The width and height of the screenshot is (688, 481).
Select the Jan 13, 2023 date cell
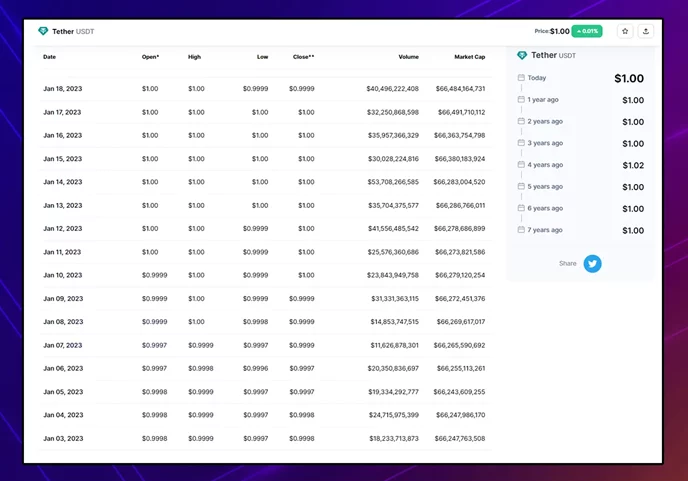pyautogui.click(x=63, y=205)
